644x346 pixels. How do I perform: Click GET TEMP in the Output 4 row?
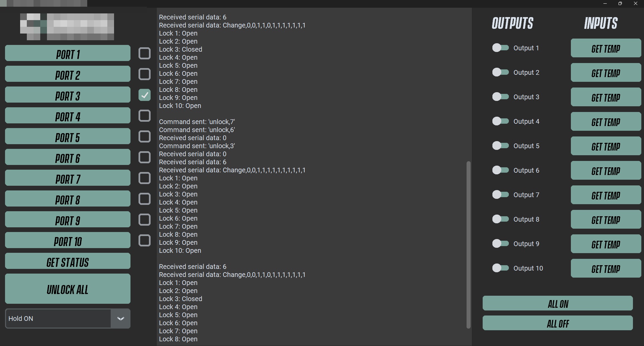tap(606, 121)
